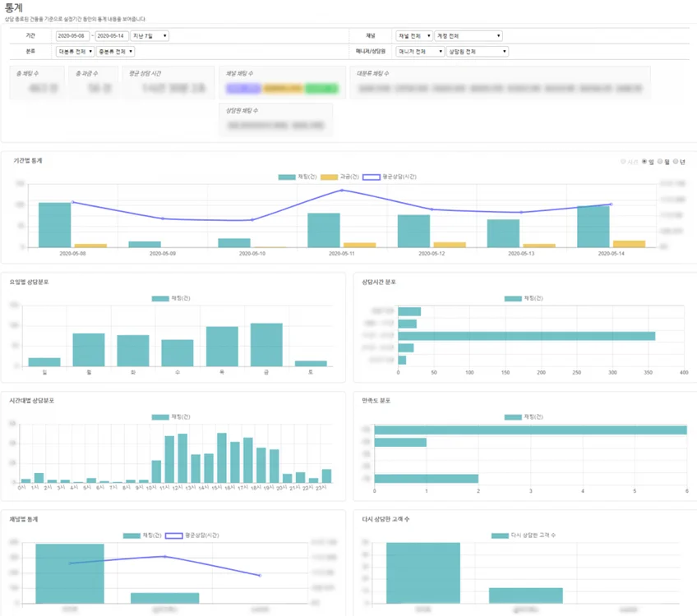Click the start date field 2020-05-08

pos(72,36)
